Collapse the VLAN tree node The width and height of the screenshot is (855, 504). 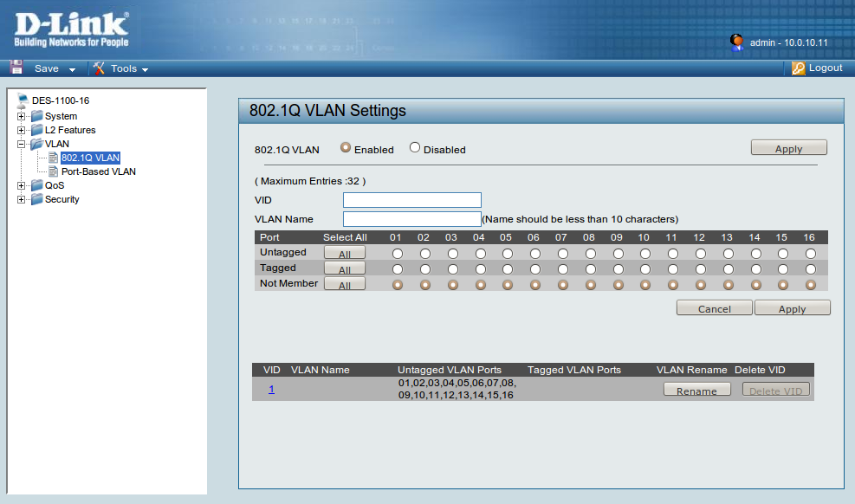point(21,144)
